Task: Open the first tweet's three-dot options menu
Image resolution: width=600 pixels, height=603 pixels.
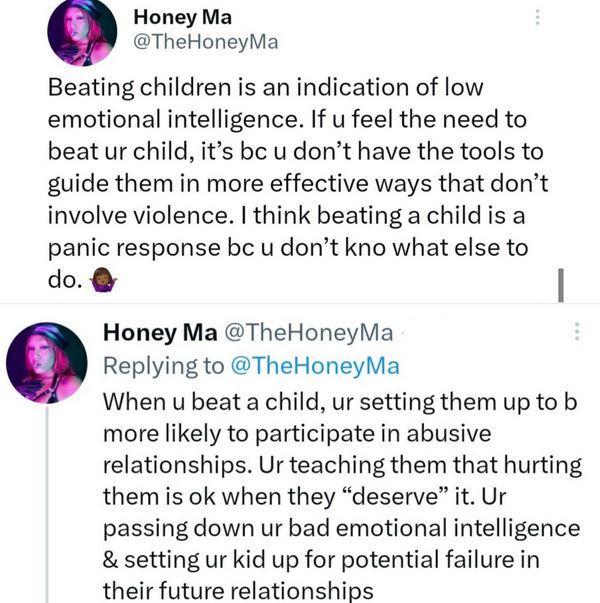Action: click(538, 18)
